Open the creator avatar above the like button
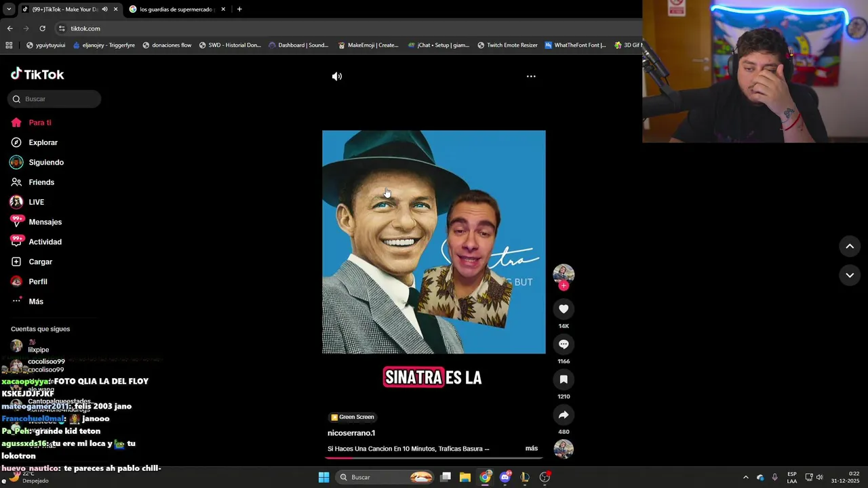 coord(564,274)
